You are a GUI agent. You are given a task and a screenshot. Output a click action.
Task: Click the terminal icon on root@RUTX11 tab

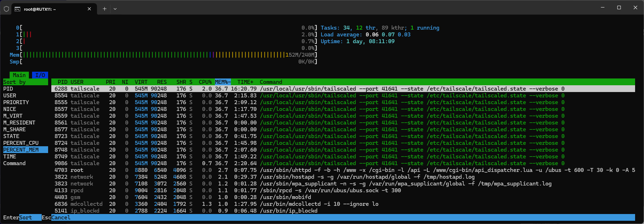[x=17, y=9]
